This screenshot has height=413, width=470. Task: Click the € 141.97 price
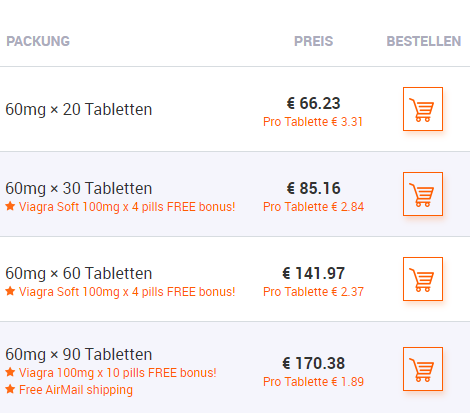coord(313,273)
